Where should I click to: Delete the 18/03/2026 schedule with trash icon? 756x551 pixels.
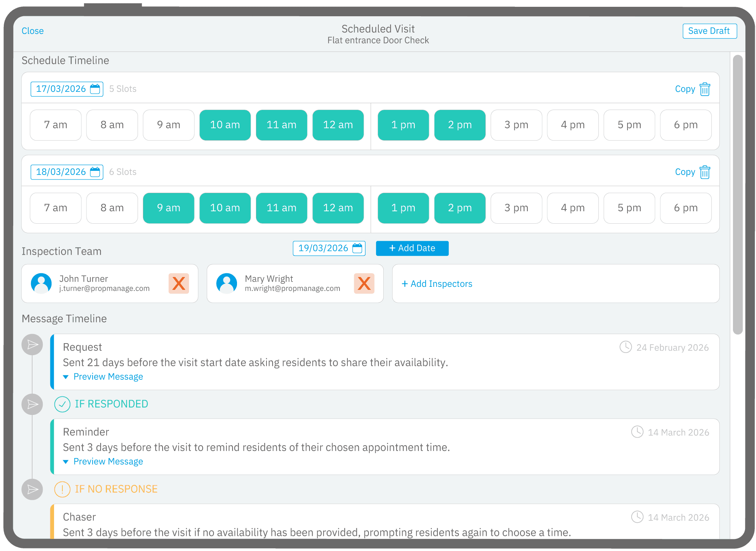click(705, 172)
